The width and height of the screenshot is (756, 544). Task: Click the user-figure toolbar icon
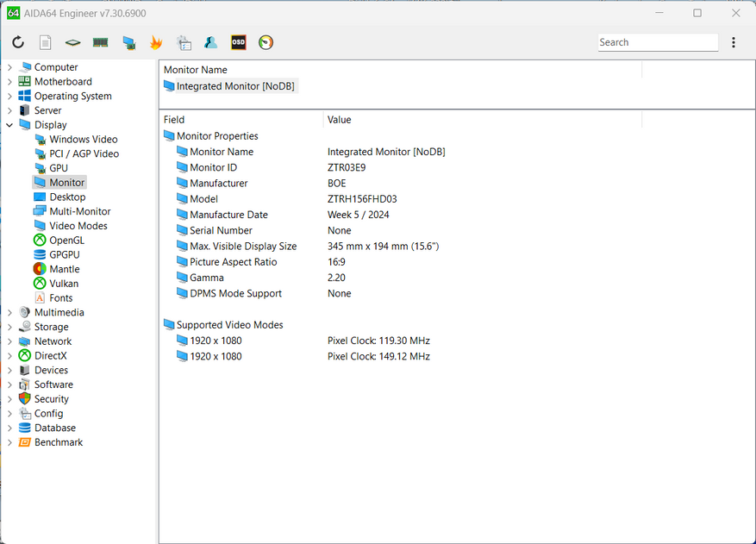pyautogui.click(x=210, y=42)
